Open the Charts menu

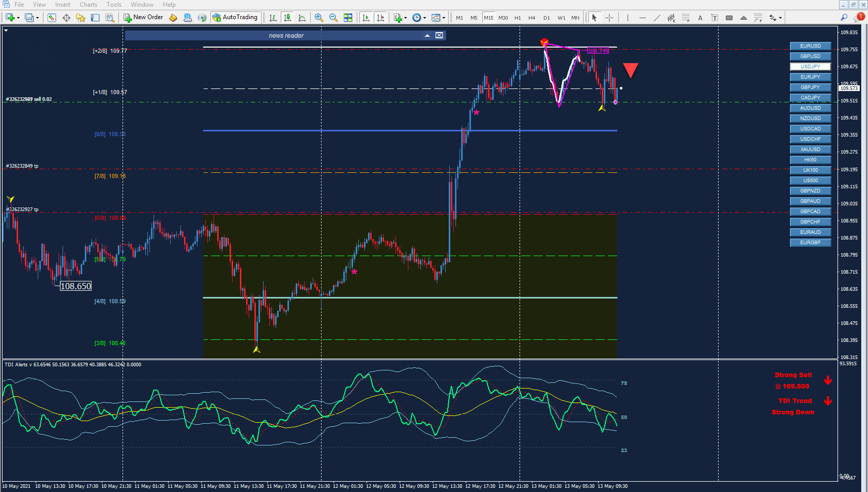(88, 5)
